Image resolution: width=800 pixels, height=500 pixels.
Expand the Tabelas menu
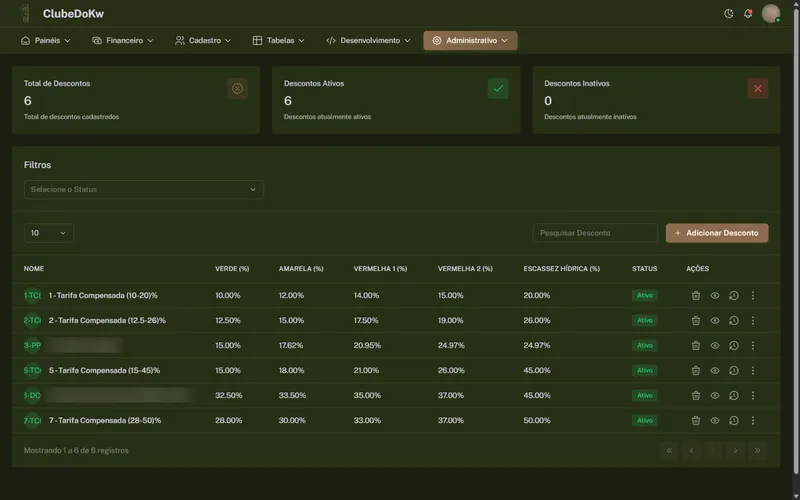tap(279, 40)
